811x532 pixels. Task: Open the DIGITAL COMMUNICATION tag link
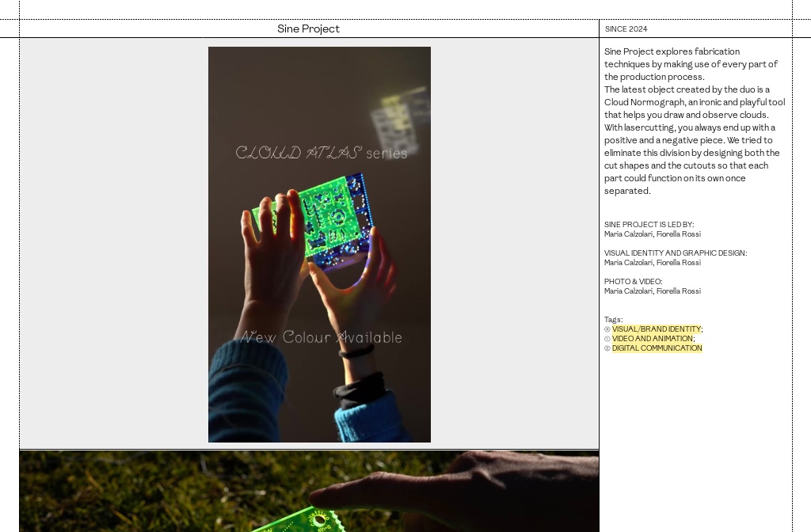(x=657, y=348)
